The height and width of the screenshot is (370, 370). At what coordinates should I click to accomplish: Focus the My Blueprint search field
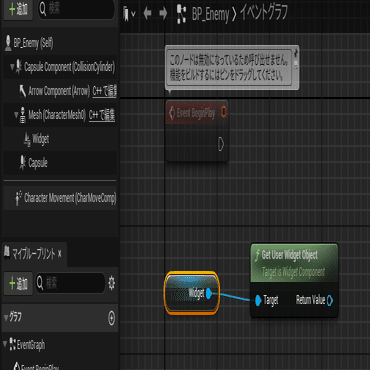pyautogui.click(x=70, y=284)
